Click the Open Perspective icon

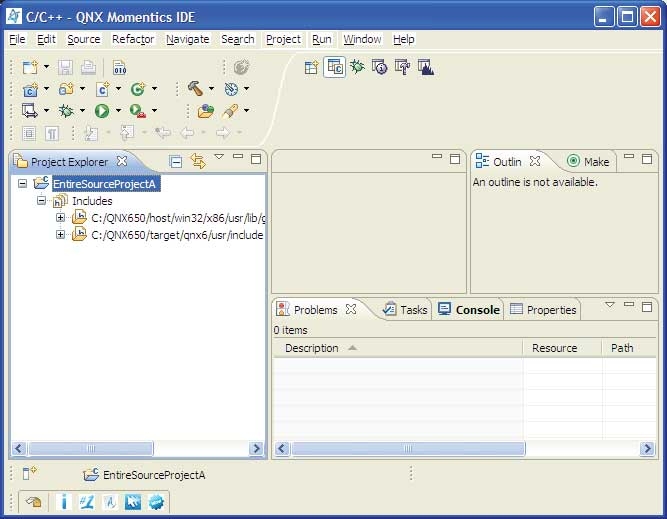coord(311,67)
